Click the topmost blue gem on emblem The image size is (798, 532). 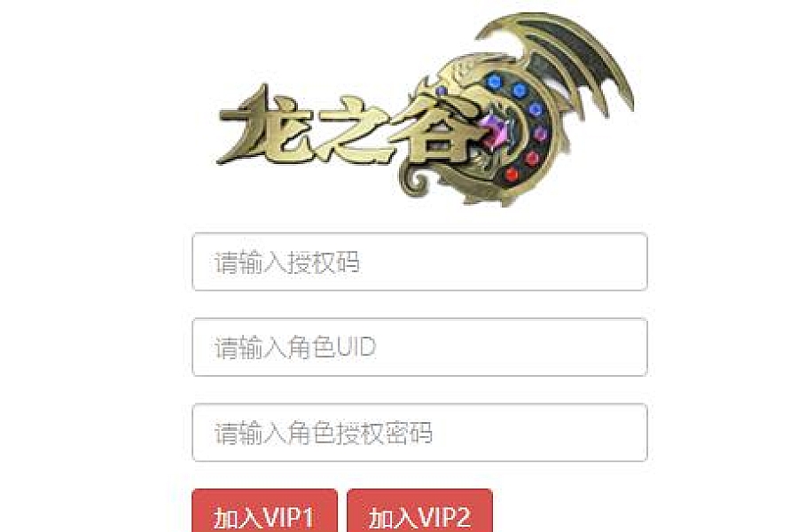click(x=493, y=82)
